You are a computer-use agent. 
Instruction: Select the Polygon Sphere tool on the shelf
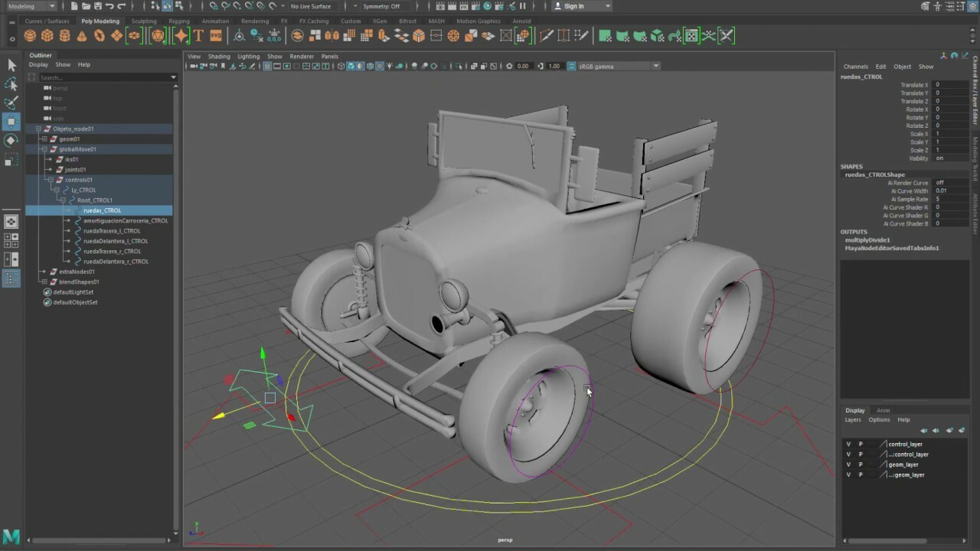click(x=30, y=35)
